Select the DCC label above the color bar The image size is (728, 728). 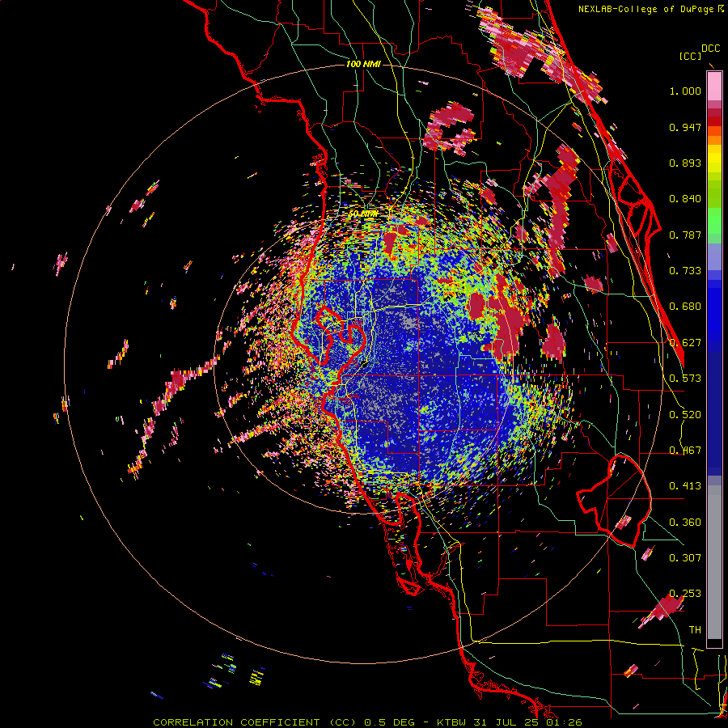(711, 49)
